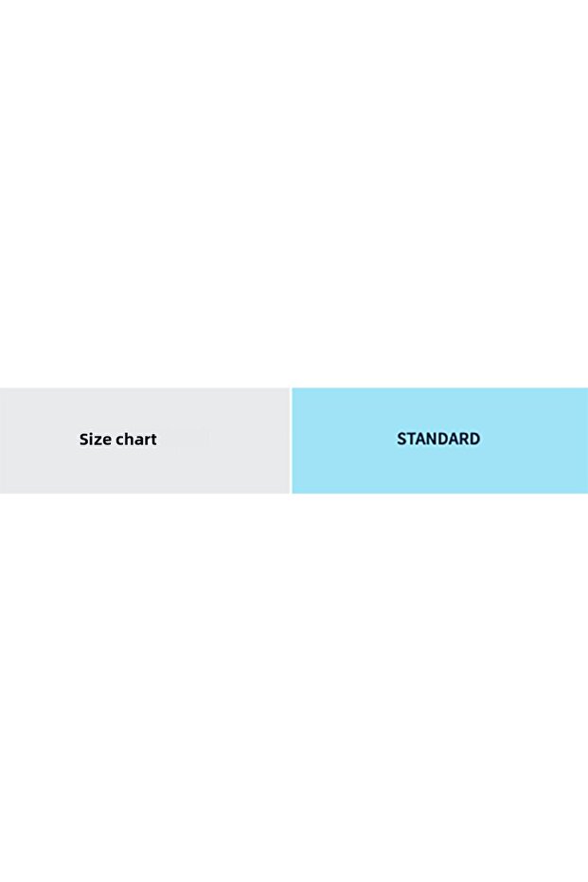588x882 pixels.
Task: Pick STANDARD in the size row
Action: pos(438,440)
